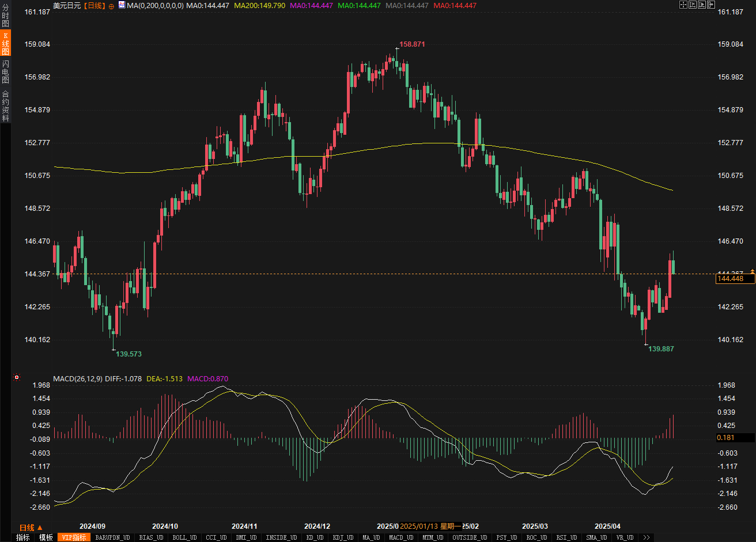This screenshot has height=542, width=756.
Task: Click the 2025/01/13 crosshair date label
Action: [x=430, y=526]
